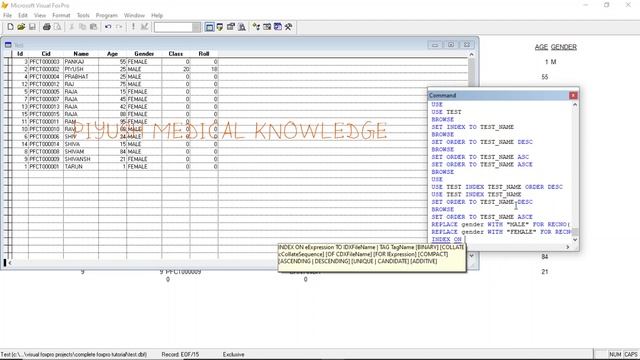Select the TARUN name cell
This screenshot has width=640, height=360.
(x=81, y=167)
